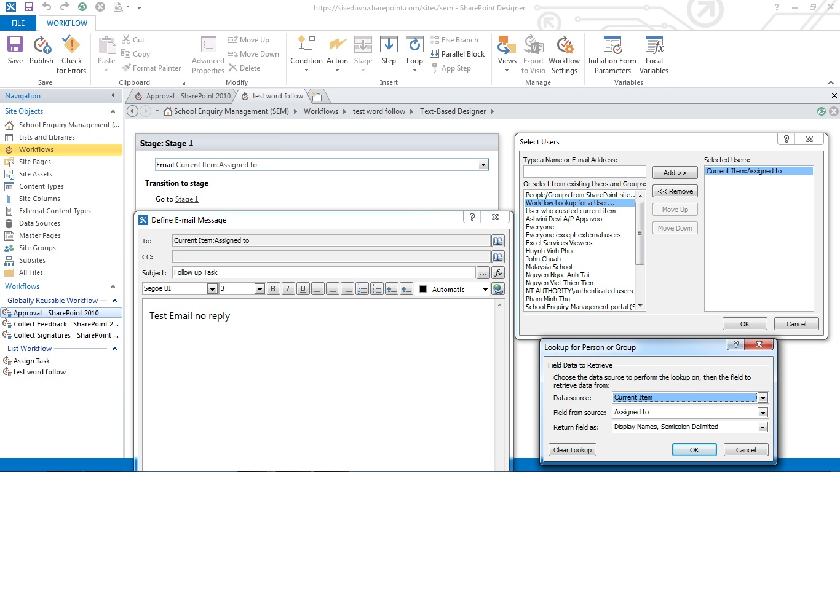The height and width of the screenshot is (616, 840).
Task: Switch to test word follow tab
Action: pyautogui.click(x=272, y=96)
